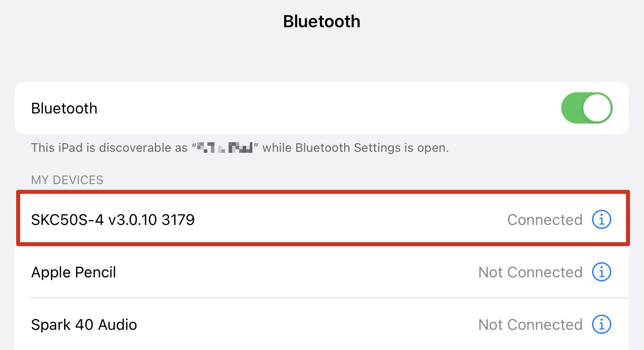Select the info symbol in the highlighted row
Screen dimensions: 644x350
[602, 219]
